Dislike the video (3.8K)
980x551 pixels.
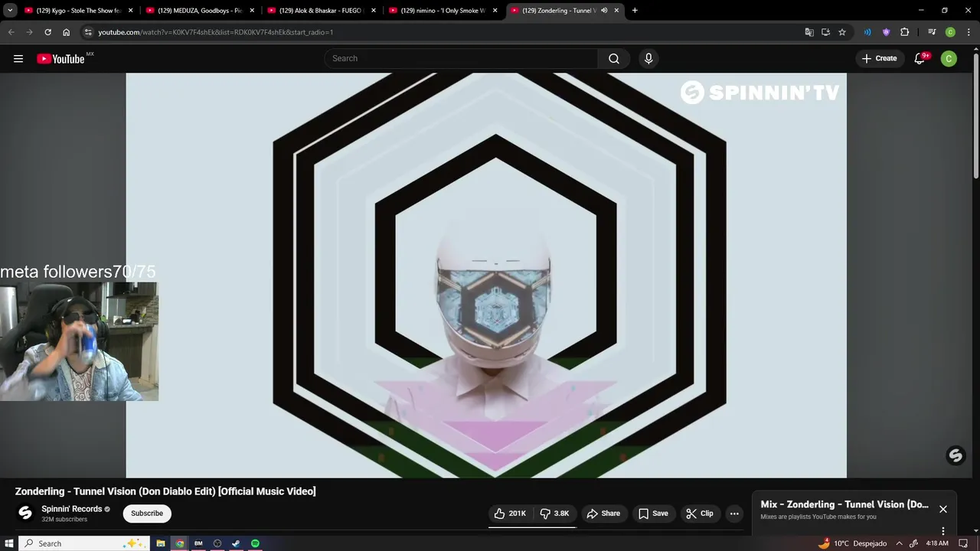tap(555, 514)
